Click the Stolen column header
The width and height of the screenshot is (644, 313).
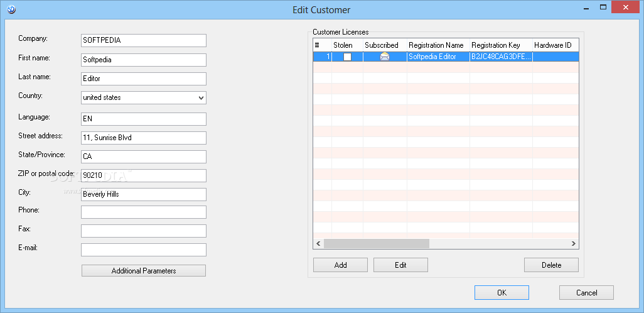[348, 45]
